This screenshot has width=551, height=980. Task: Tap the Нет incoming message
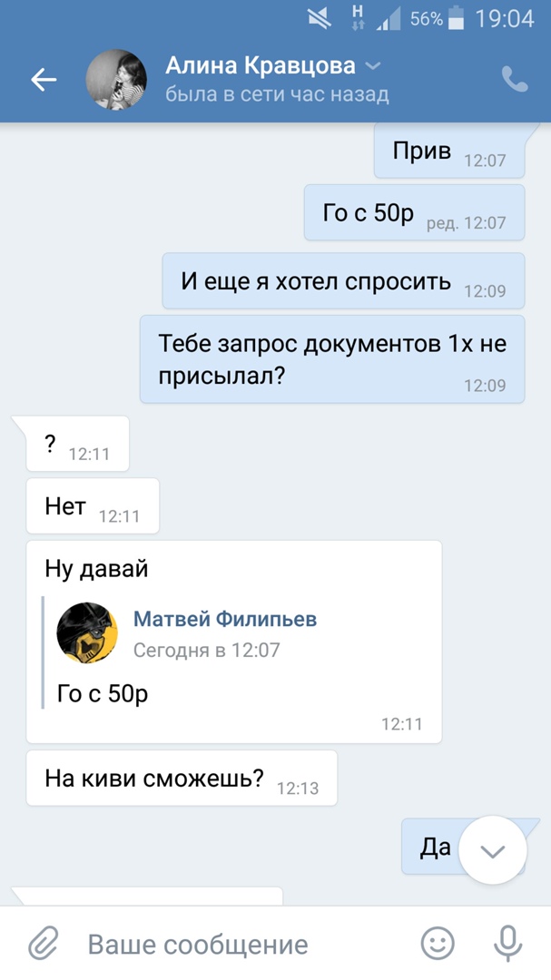[x=93, y=506]
